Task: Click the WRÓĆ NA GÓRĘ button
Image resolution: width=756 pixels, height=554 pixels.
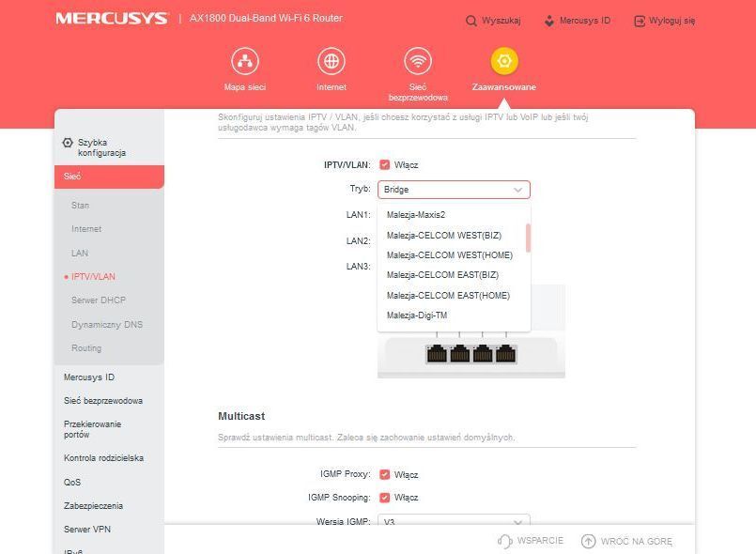Action: pyautogui.click(x=637, y=542)
